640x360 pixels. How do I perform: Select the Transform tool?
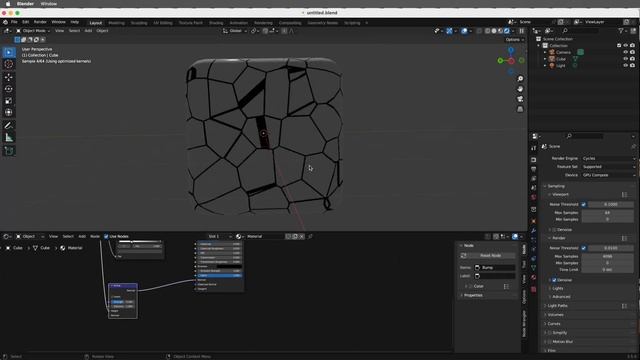coord(9,112)
